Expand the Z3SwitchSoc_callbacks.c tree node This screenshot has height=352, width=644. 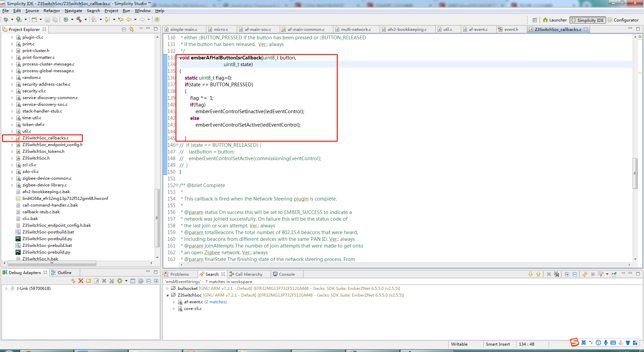pos(12,138)
